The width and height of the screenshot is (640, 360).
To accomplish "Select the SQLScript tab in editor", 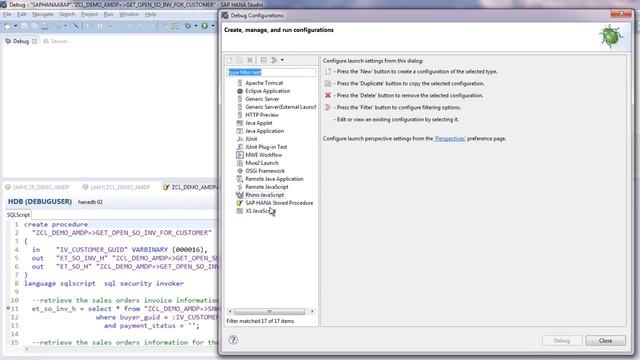I will click(x=18, y=215).
